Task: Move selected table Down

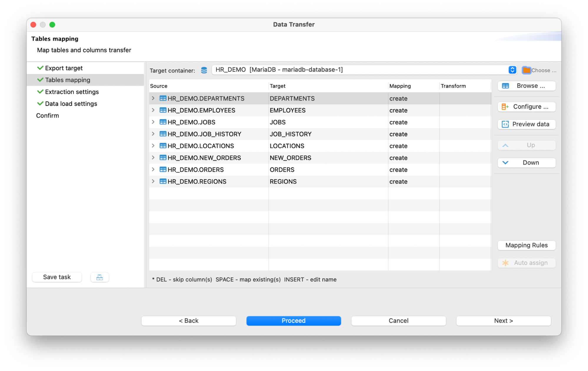Action: [x=527, y=163]
